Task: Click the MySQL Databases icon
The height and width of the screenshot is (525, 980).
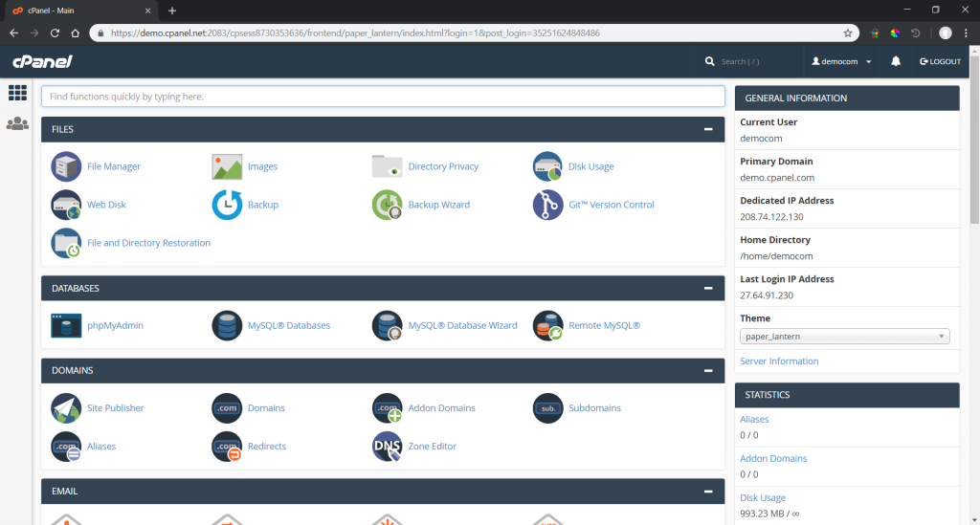Action: [227, 326]
